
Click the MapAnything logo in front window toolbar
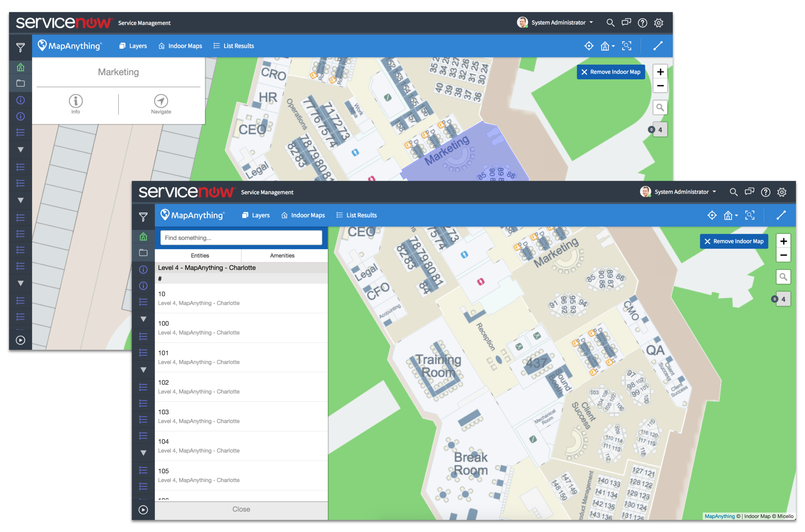[x=192, y=215]
